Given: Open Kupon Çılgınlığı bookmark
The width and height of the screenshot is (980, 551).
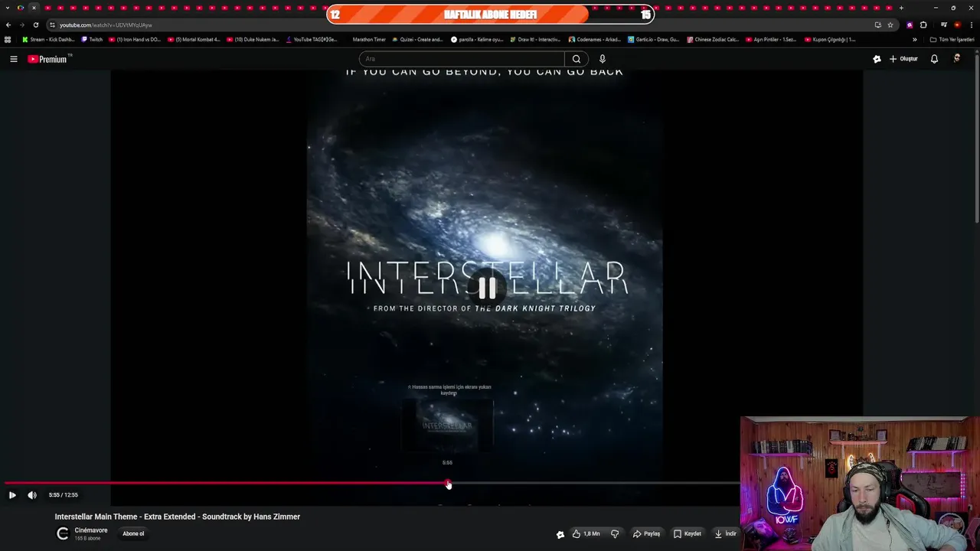Looking at the screenshot, I should (831, 39).
